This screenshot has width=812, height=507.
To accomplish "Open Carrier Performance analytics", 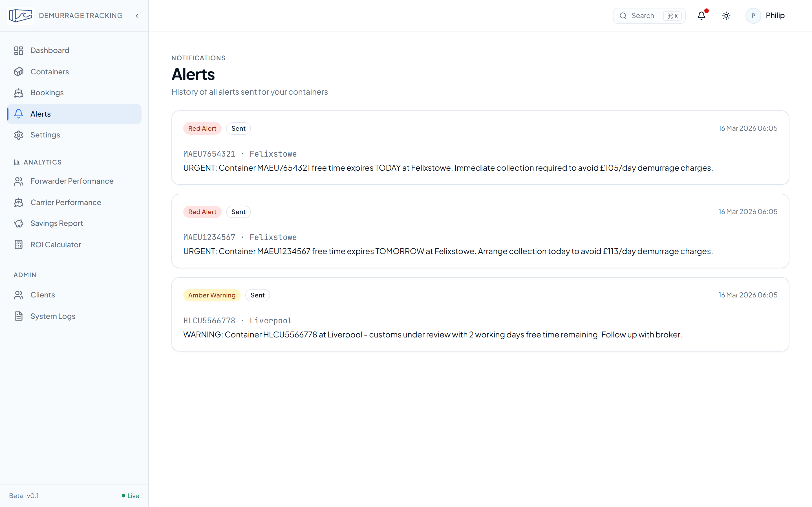I will click(66, 202).
